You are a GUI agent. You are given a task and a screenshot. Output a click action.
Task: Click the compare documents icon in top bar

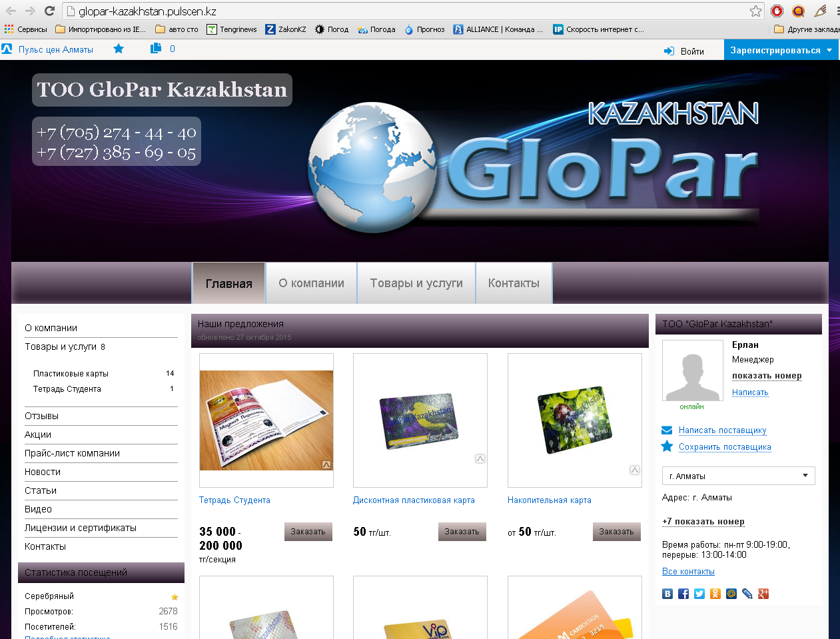tap(156, 49)
